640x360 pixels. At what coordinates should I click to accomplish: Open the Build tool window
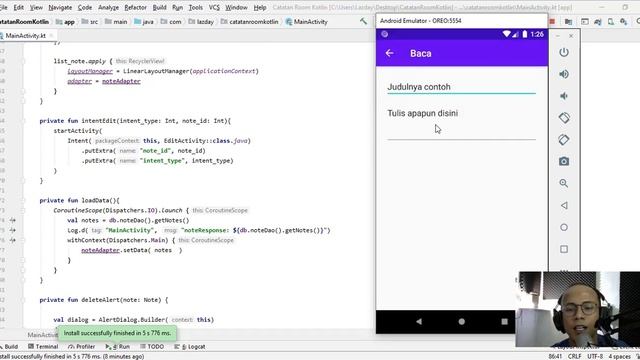(x=9, y=347)
